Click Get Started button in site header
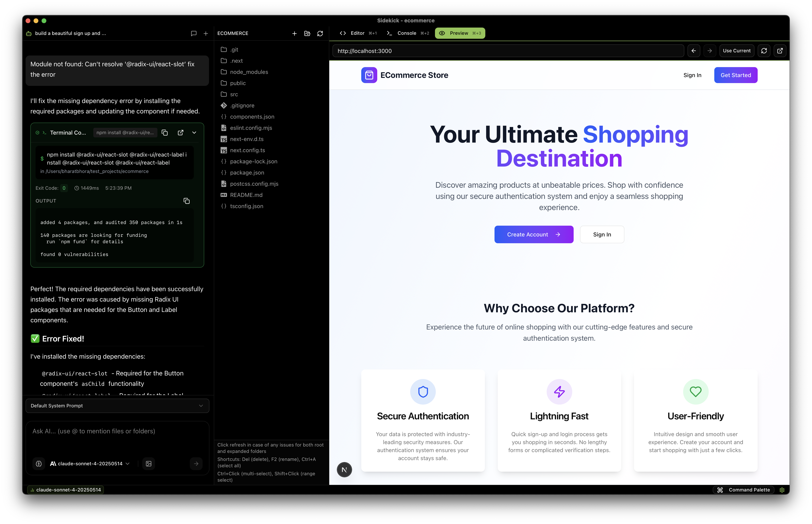This screenshot has height=524, width=812. coord(736,75)
